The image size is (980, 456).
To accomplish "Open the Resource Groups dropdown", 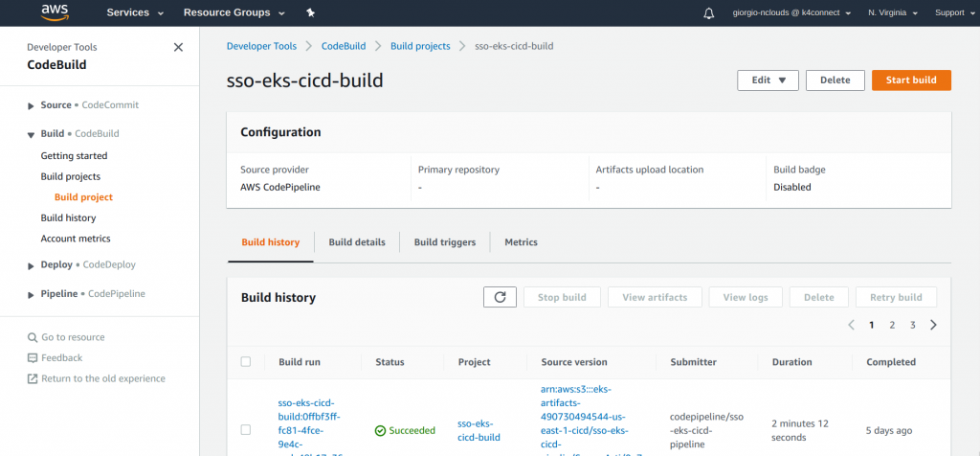I will 234,12.
